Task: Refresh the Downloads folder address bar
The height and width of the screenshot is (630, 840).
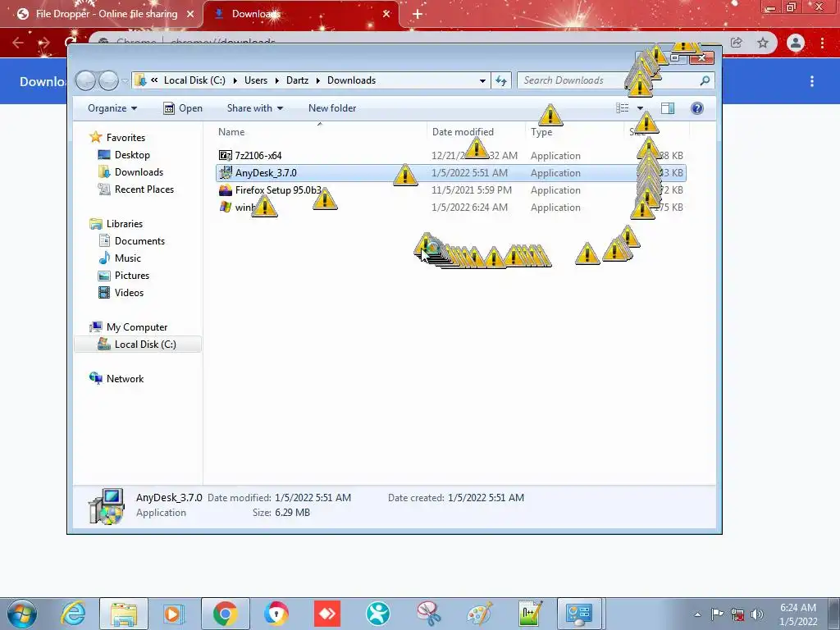Action: tap(501, 80)
